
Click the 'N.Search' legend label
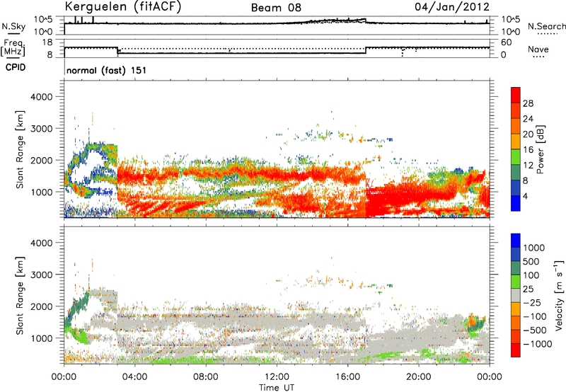point(547,26)
